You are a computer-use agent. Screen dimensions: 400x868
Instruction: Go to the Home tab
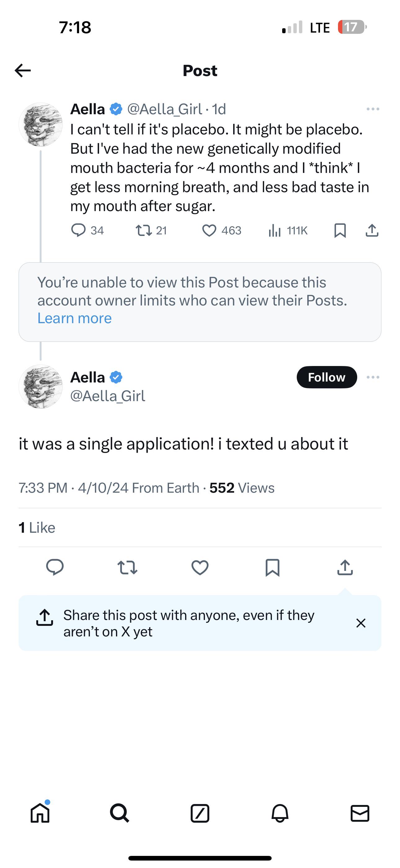pyautogui.click(x=40, y=813)
